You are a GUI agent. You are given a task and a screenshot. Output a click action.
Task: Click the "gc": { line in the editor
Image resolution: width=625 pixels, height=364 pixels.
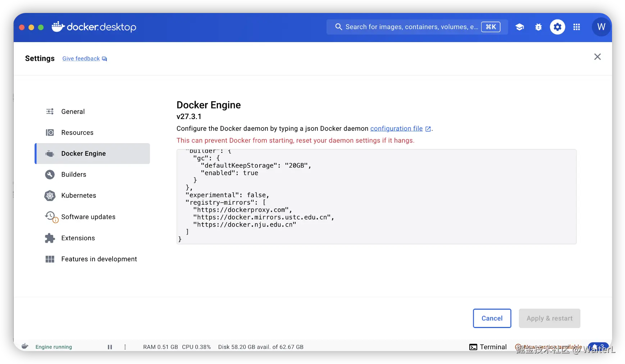tap(206, 158)
